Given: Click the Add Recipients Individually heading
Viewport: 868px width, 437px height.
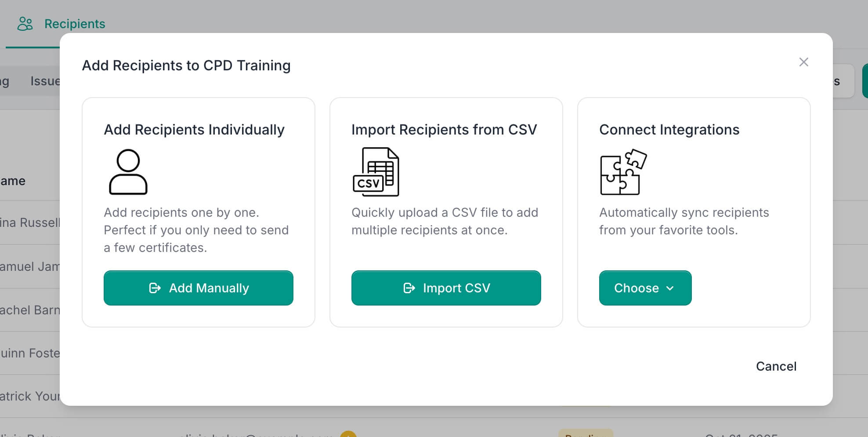Looking at the screenshot, I should (194, 130).
